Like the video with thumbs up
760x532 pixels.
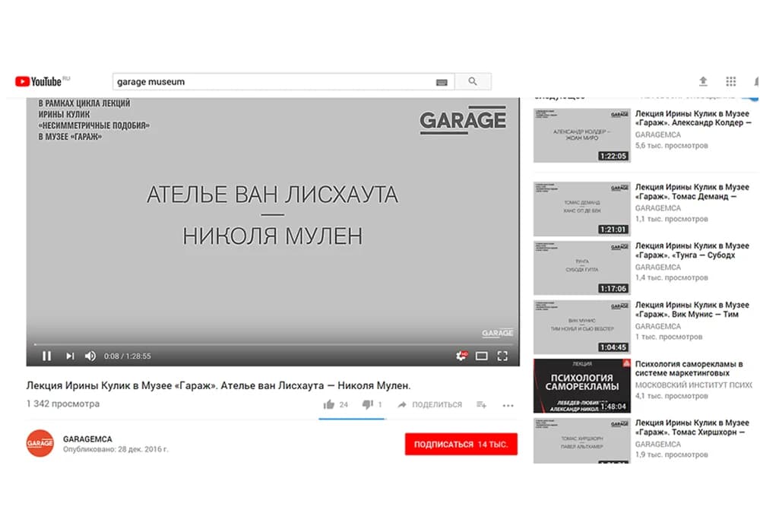(x=329, y=404)
